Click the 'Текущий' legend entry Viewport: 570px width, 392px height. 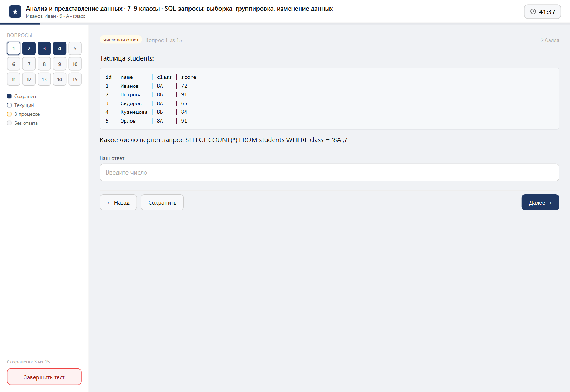[21, 105]
